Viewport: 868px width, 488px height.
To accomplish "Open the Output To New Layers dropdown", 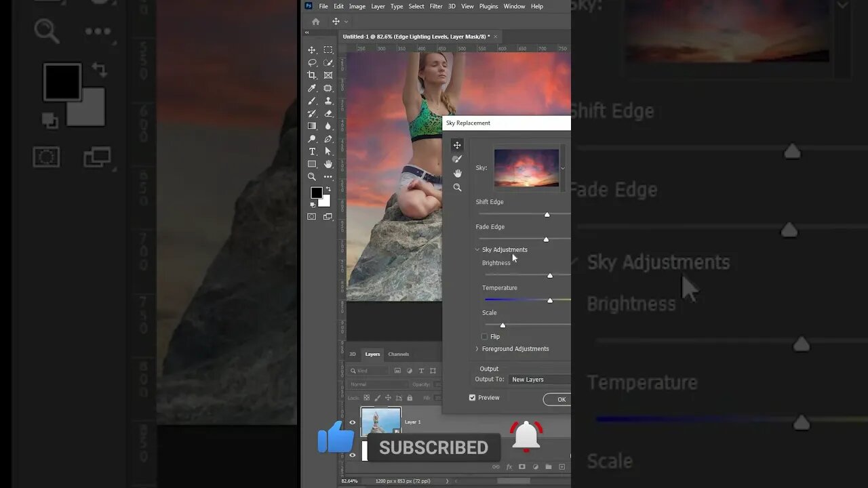I will click(x=540, y=380).
